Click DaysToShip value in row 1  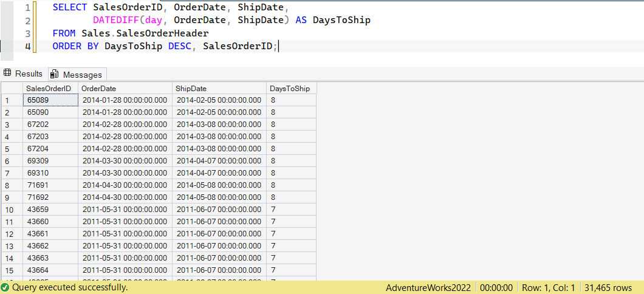coord(291,100)
